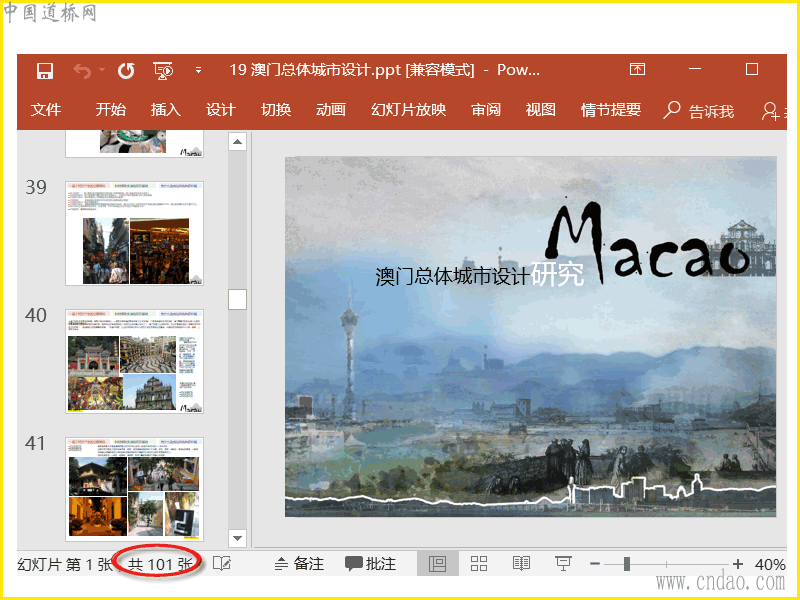
Task: Zoom out with the minus button
Action: (594, 564)
